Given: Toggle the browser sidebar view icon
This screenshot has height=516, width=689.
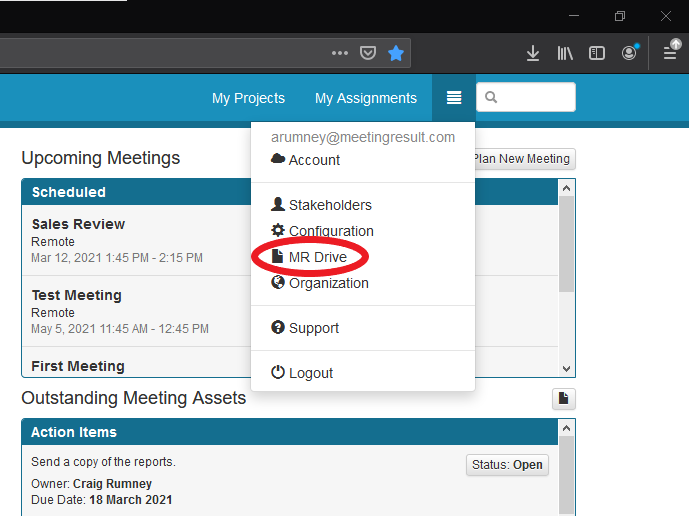Looking at the screenshot, I should pos(597,53).
